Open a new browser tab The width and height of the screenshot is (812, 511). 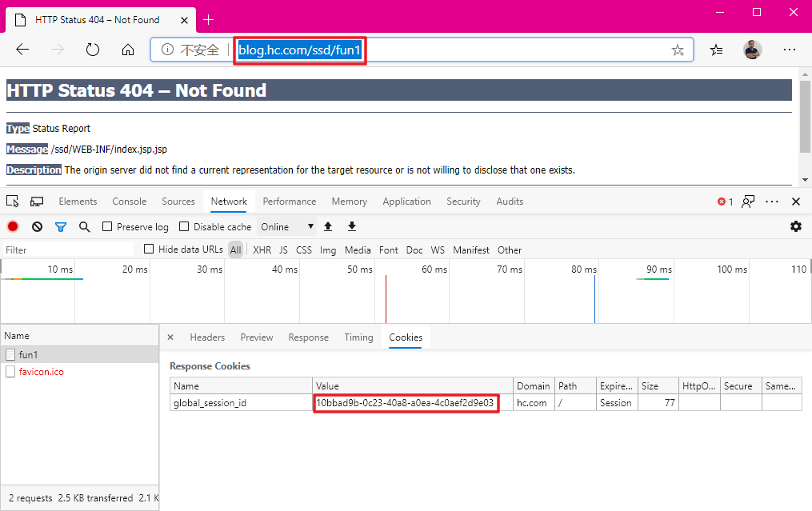(208, 20)
